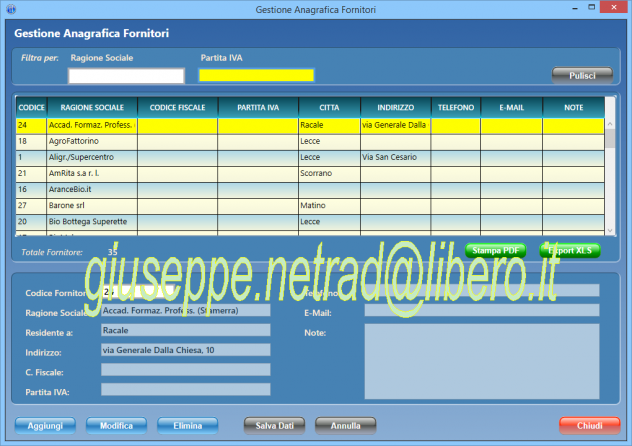Click code cell 18 in table
The width and height of the screenshot is (632, 446).
tap(31, 141)
